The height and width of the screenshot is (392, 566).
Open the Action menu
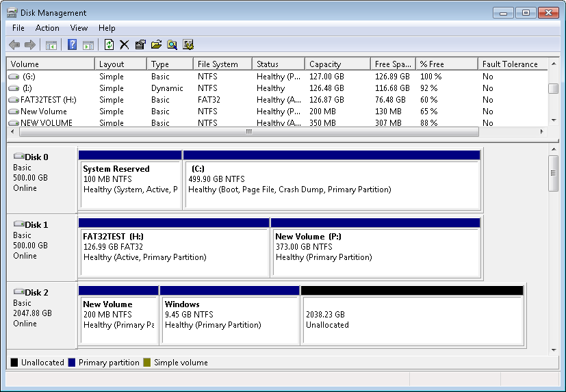click(x=47, y=28)
